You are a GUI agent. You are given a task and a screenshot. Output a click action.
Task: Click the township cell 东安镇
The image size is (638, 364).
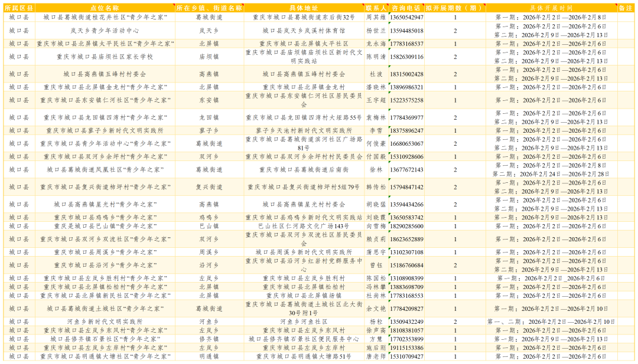(209, 100)
